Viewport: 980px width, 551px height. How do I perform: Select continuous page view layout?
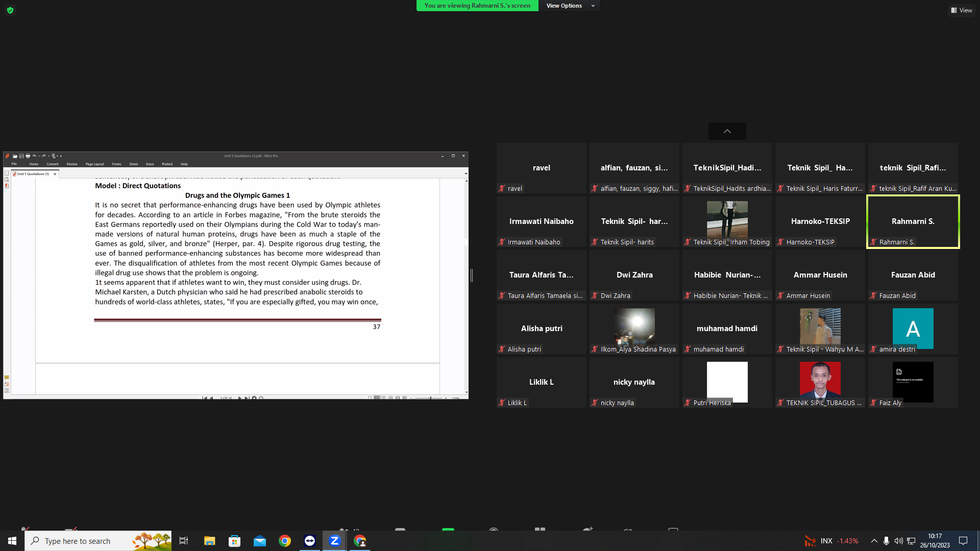[377, 398]
